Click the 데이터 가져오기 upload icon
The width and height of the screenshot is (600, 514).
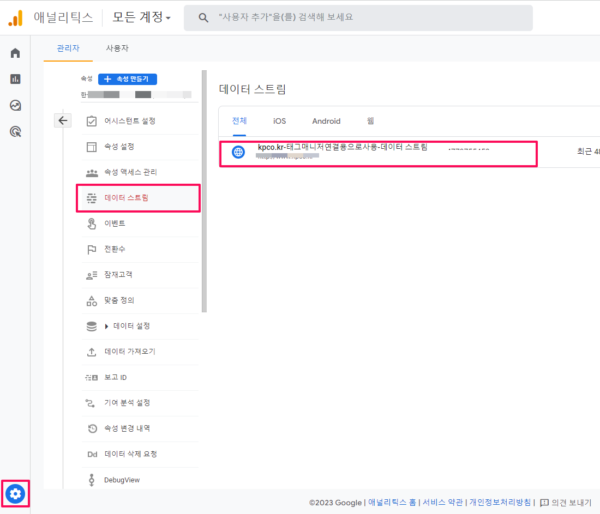(91, 352)
